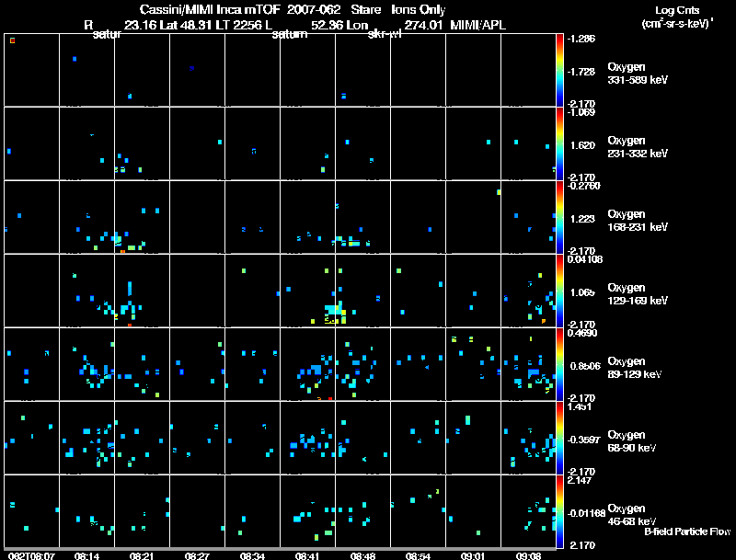Click the red pixel in the first 331-589 keV panel
The width and height of the screenshot is (736, 560).
click(13, 40)
